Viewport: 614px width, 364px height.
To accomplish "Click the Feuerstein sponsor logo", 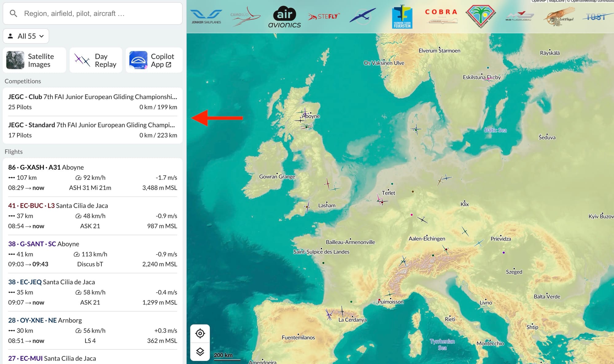I will pyautogui.click(x=402, y=17).
